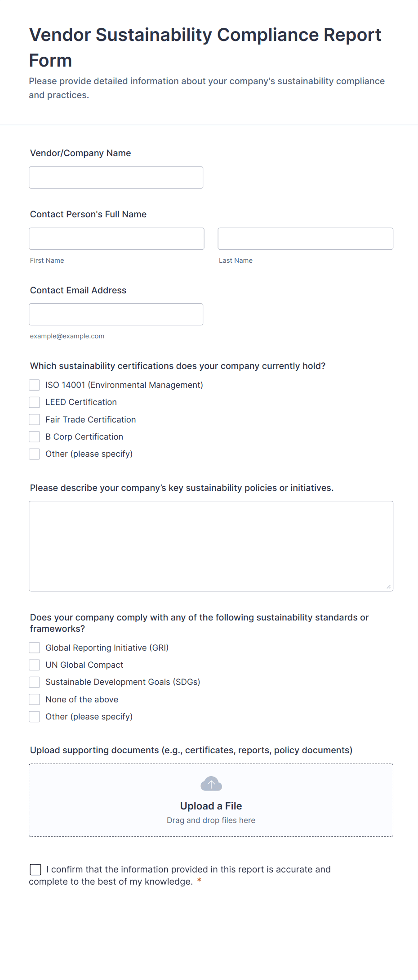Viewport: 418px width, 980px height.
Task: Click into the First Name field
Action: 116,239
